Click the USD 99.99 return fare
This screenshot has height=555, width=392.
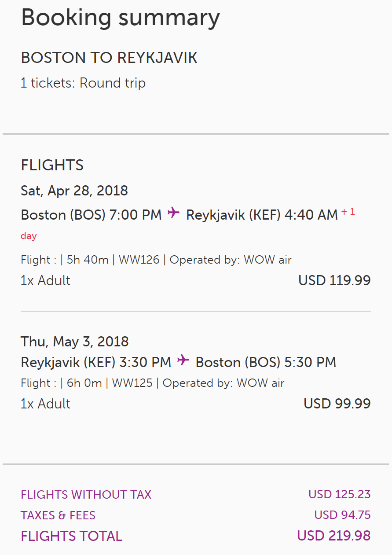coord(337,404)
